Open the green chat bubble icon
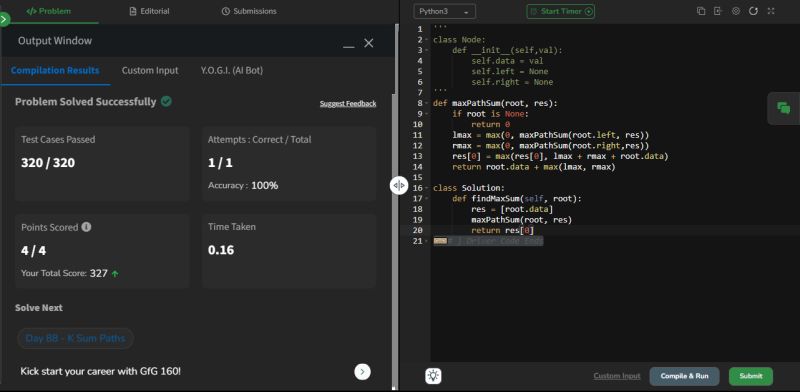800x392 pixels. click(x=784, y=108)
